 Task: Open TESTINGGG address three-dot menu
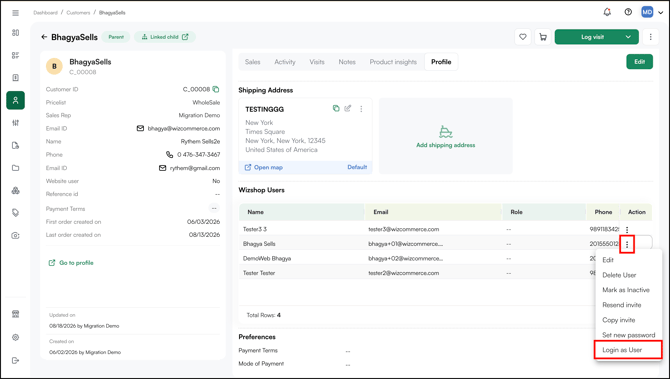361,109
